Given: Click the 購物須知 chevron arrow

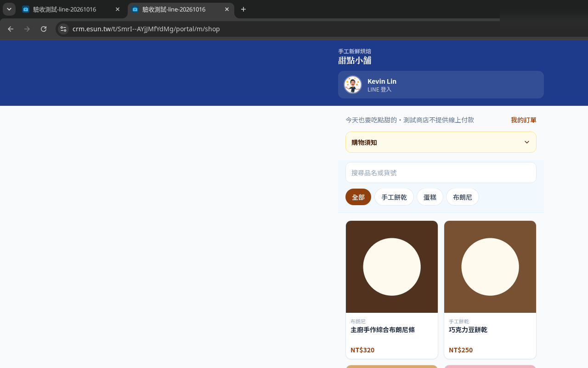Looking at the screenshot, I should click(527, 142).
